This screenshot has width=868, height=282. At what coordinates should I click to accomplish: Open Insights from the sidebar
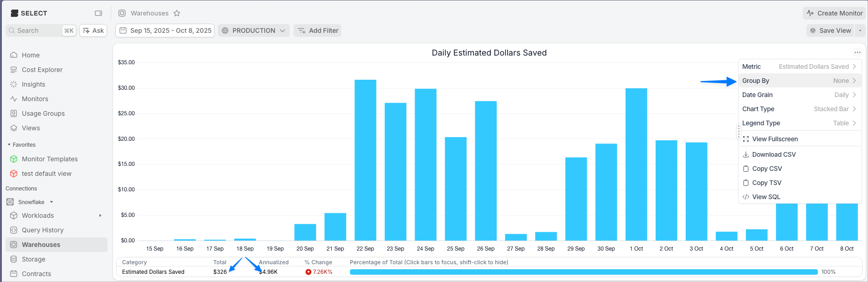click(33, 84)
